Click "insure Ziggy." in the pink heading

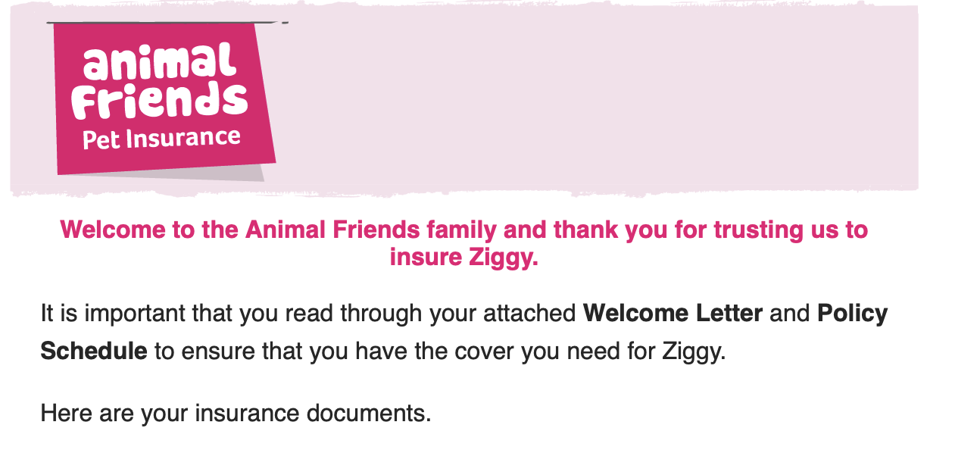click(x=463, y=257)
